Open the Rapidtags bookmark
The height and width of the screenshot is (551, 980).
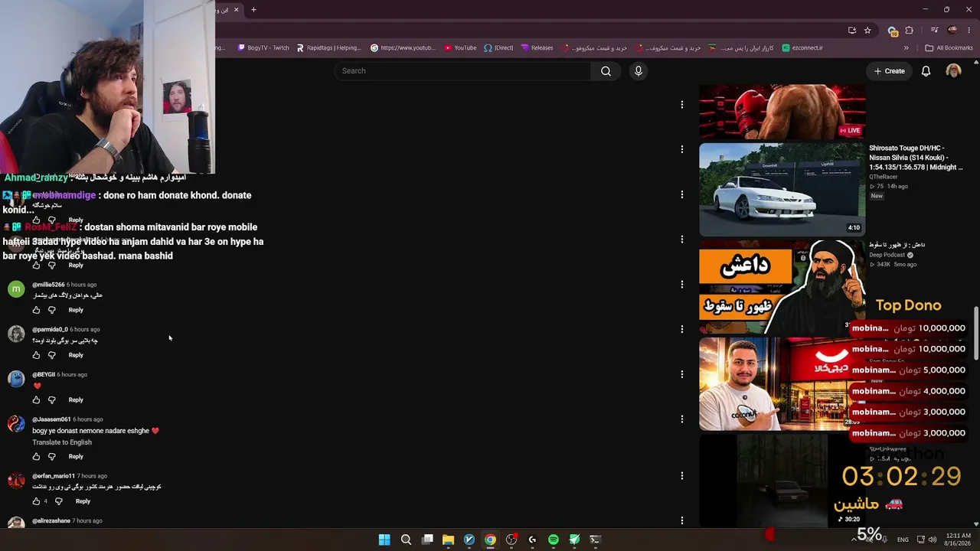tap(328, 47)
